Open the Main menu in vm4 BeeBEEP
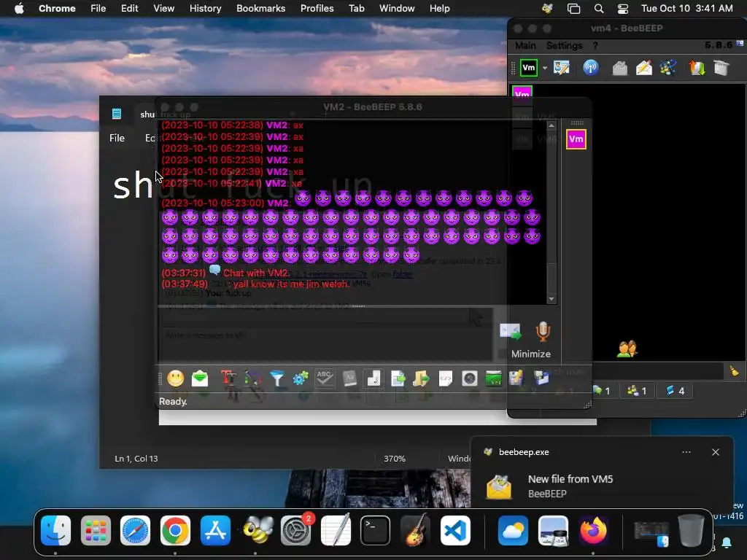747x560 pixels. 525,46
